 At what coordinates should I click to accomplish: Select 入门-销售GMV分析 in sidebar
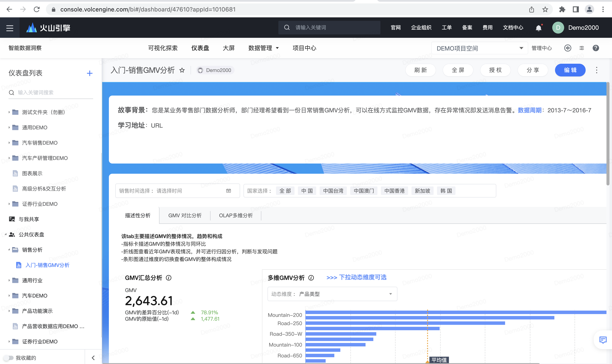pos(47,265)
